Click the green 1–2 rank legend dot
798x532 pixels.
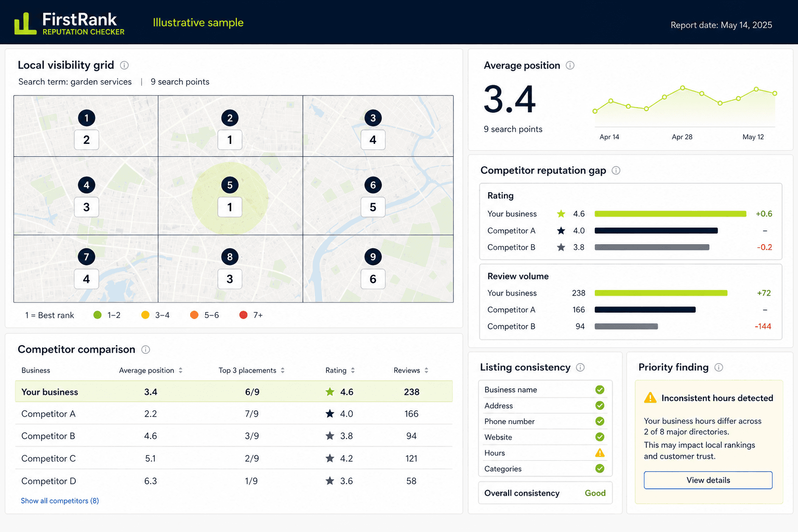coord(97,315)
